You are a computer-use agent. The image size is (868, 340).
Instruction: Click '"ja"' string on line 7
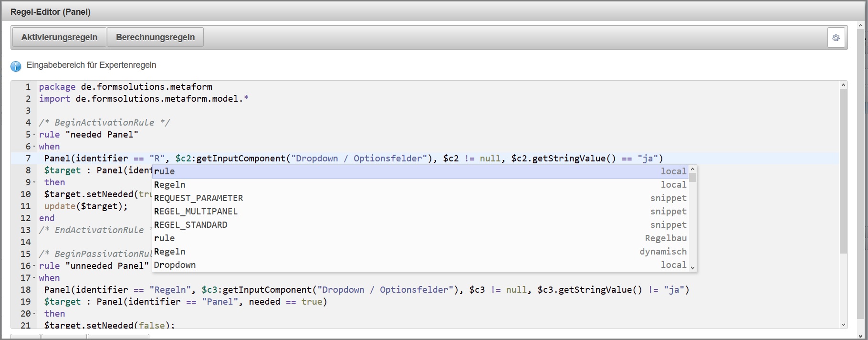[647, 159]
